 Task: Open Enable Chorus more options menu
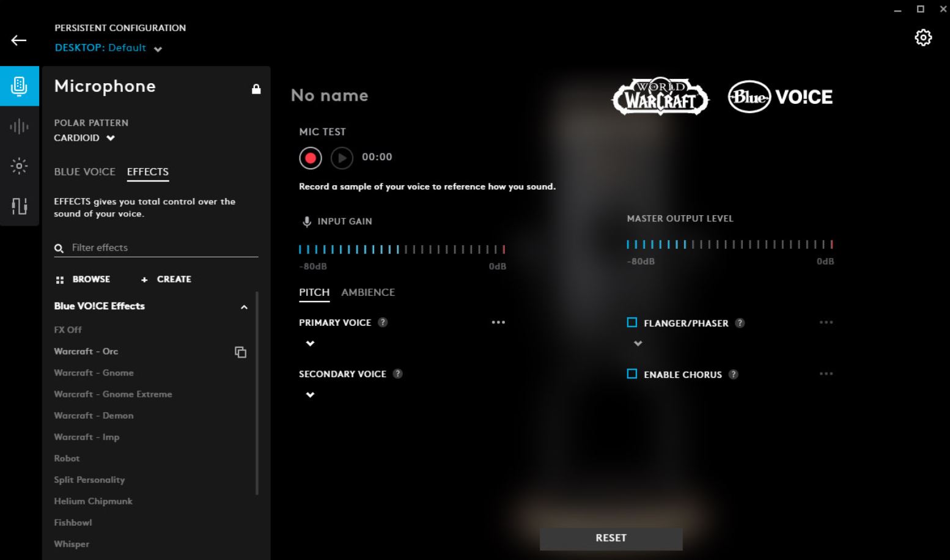tap(826, 374)
